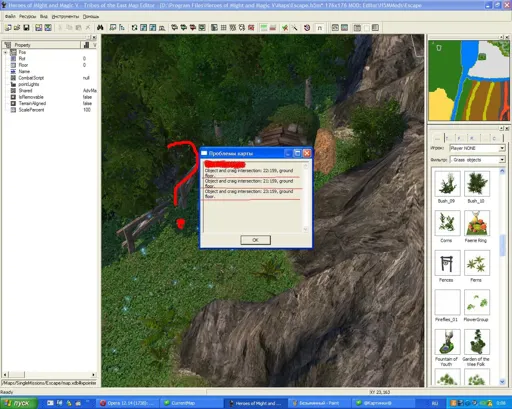Select the Fountain of Youth object thumbnail
Image resolution: width=512 pixels, height=409 pixels.
[447, 342]
